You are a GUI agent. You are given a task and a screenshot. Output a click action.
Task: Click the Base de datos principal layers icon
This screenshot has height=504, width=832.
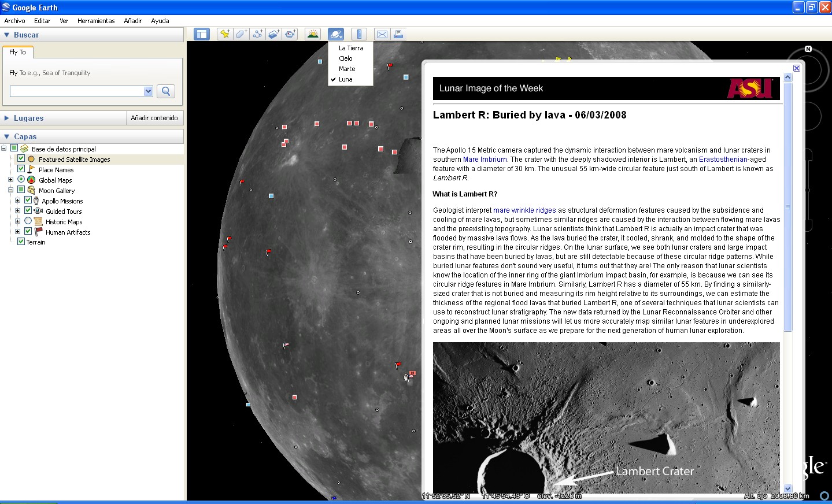coord(24,149)
